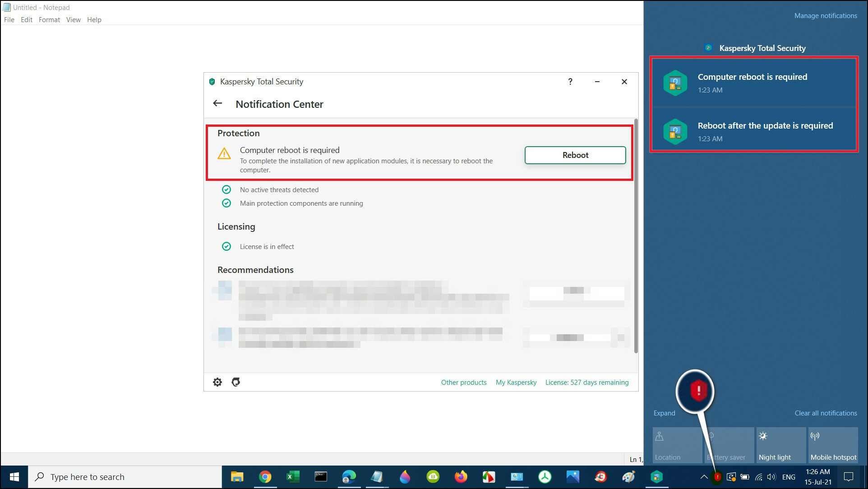Toggle the Night light quick action
The width and height of the screenshot is (868, 489).
(780, 445)
